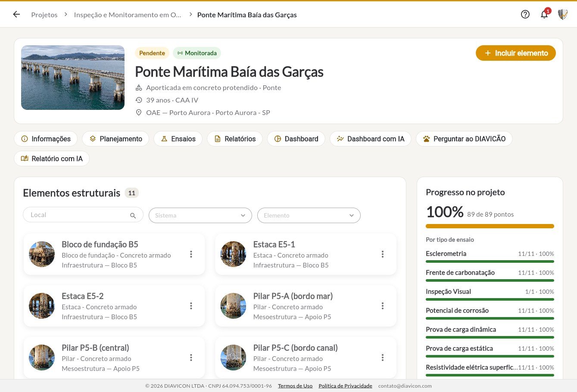Image resolution: width=577 pixels, height=392 pixels.
Task: Click the 89 de 89 pontos text
Action: tap(490, 215)
